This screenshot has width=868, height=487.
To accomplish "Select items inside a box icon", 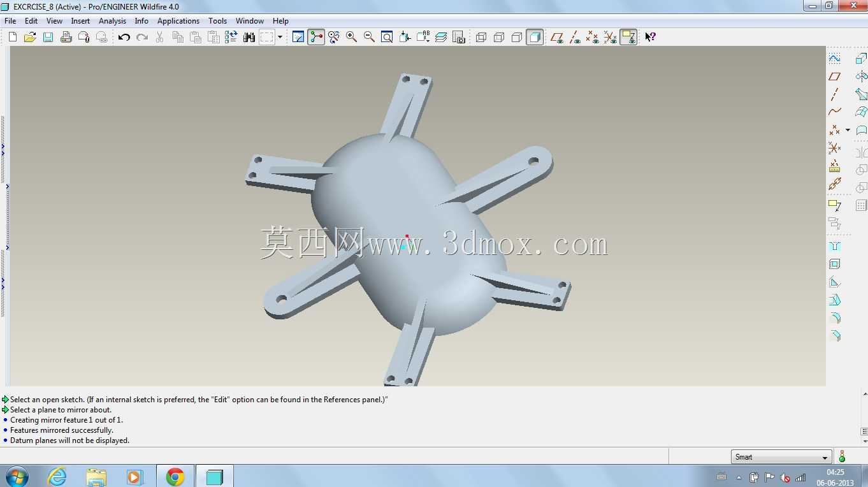I will coord(267,37).
